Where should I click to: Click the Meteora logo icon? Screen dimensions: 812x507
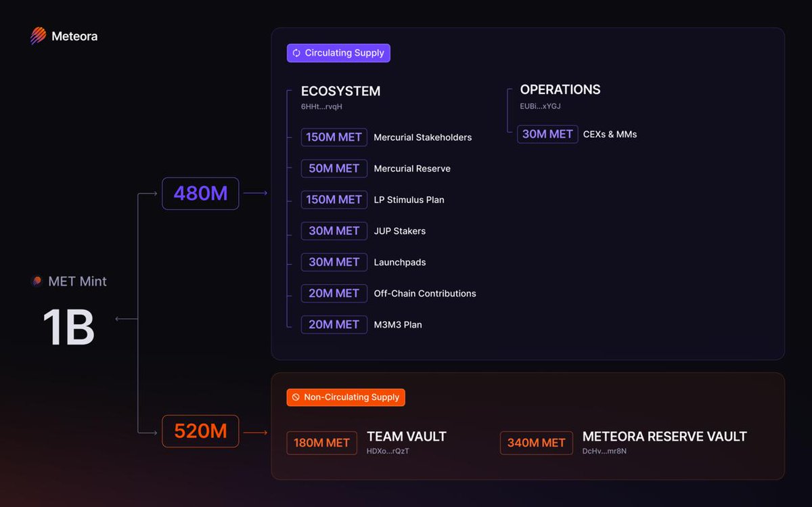click(x=38, y=36)
